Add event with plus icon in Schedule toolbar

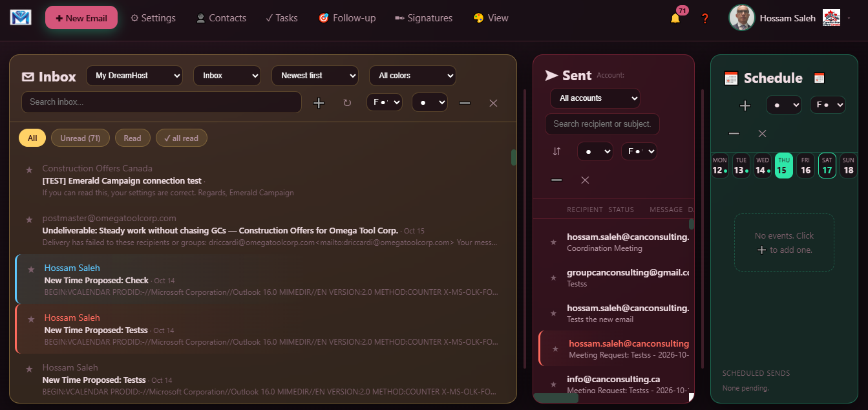click(x=745, y=105)
